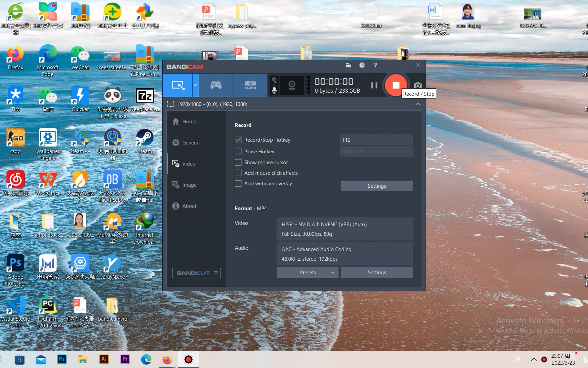Click the red Record/Stop button
The height and width of the screenshot is (368, 588).
point(396,85)
